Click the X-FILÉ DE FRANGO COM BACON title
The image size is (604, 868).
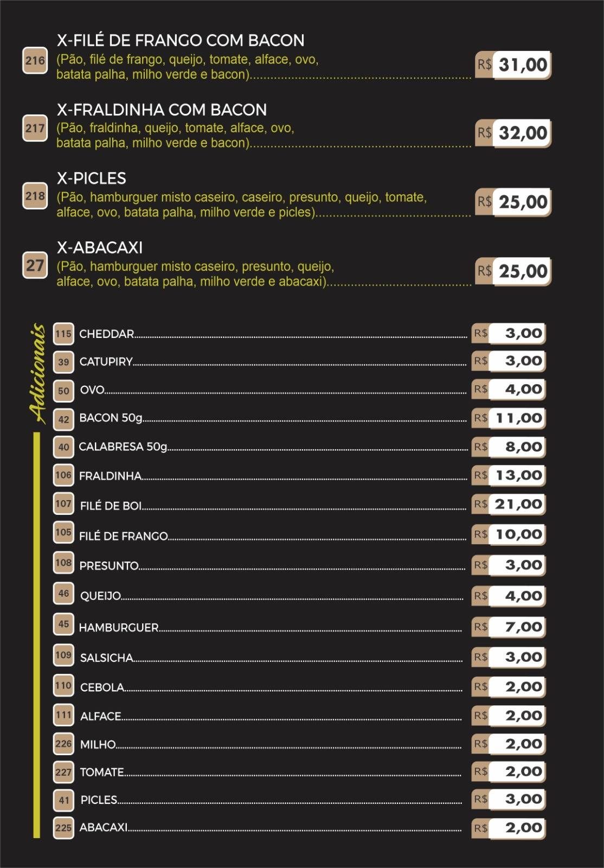[x=181, y=40]
